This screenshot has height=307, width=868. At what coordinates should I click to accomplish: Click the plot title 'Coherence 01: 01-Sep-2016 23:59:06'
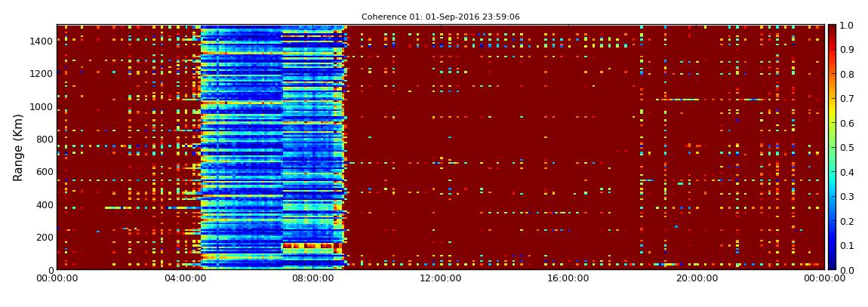tap(441, 17)
